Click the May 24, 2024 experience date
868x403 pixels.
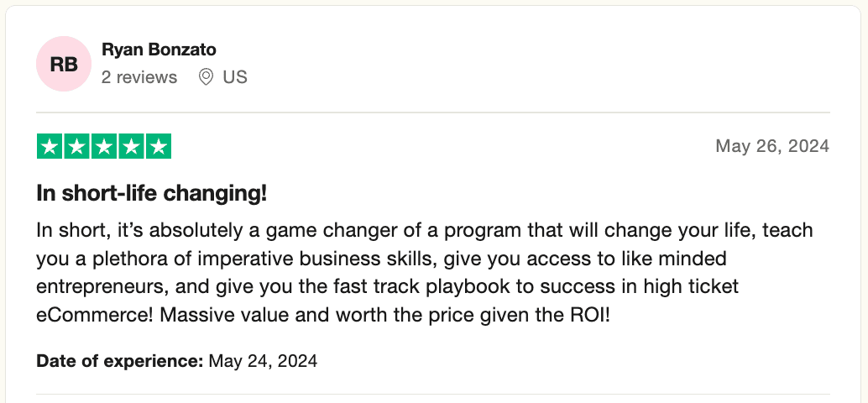click(263, 362)
